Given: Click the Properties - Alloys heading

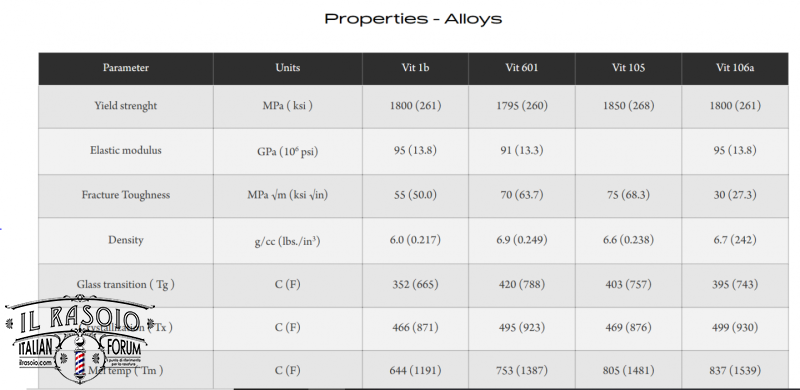Looking at the screenshot, I should [413, 19].
